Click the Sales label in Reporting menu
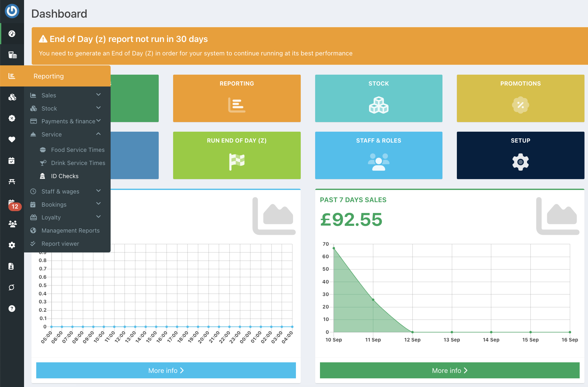This screenshot has width=588, height=387. pyautogui.click(x=49, y=95)
